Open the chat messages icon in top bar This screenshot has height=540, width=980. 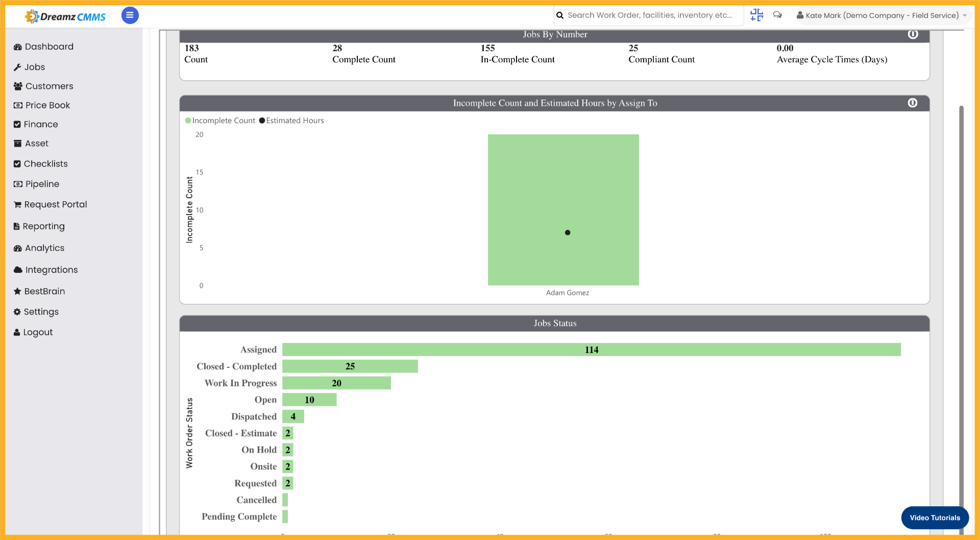[x=777, y=15]
